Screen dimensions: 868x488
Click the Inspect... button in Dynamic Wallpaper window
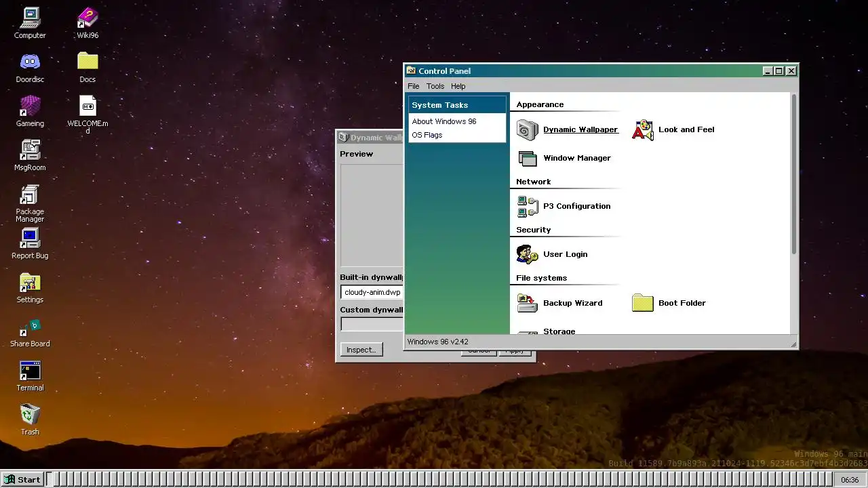click(361, 350)
